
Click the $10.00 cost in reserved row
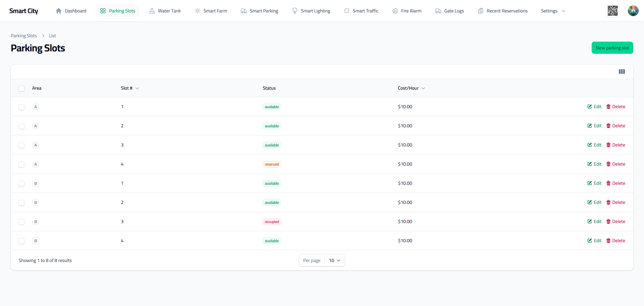(x=405, y=164)
